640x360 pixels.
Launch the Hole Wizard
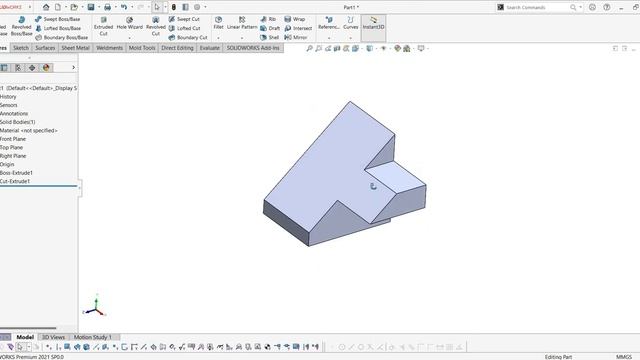point(129,23)
